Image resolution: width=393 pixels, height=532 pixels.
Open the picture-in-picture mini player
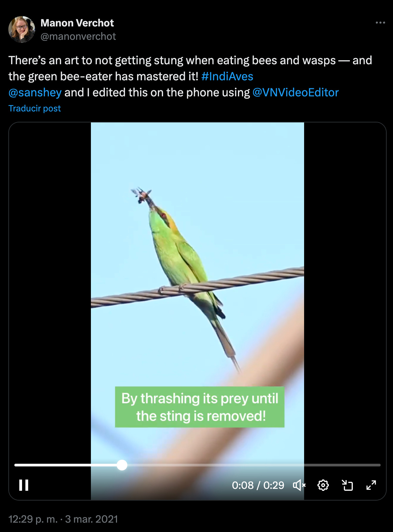tap(347, 485)
